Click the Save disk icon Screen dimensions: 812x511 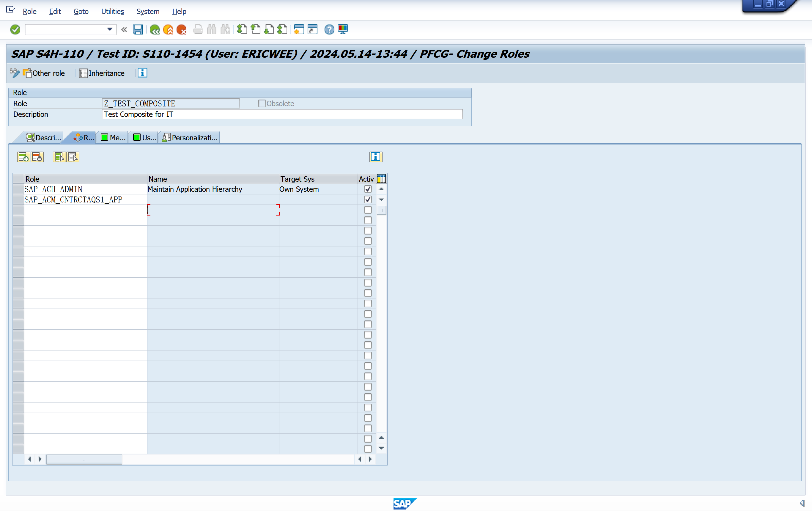pos(138,30)
